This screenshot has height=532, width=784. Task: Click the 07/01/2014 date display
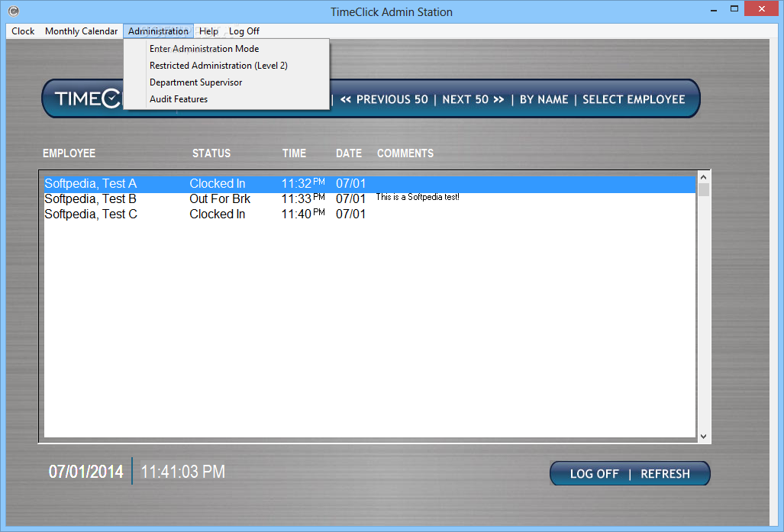coord(85,472)
